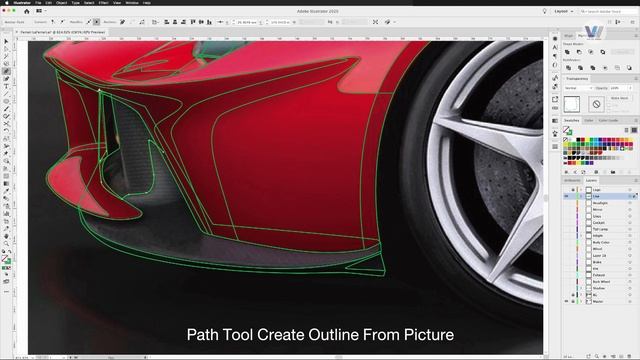Select the Direct Selection tool

click(6, 49)
